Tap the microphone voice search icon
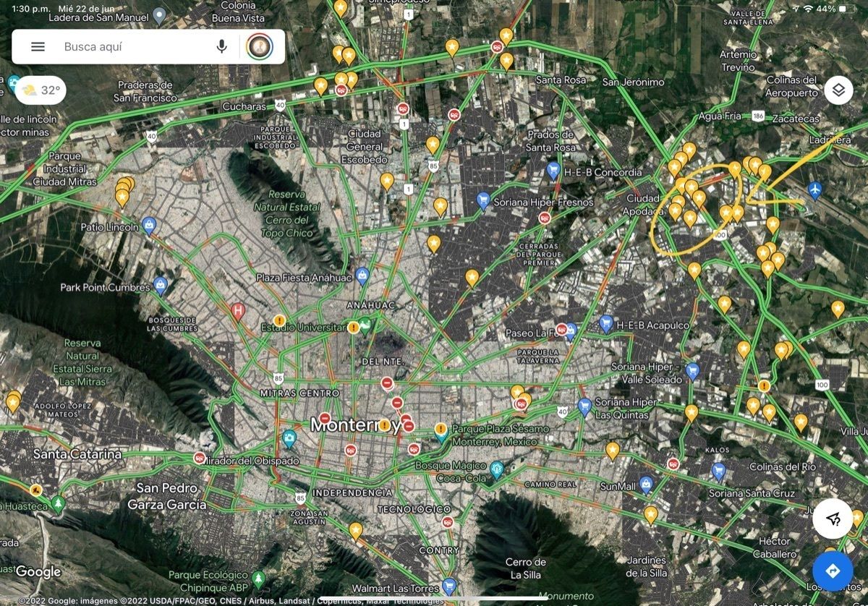868x606 pixels. click(x=221, y=47)
